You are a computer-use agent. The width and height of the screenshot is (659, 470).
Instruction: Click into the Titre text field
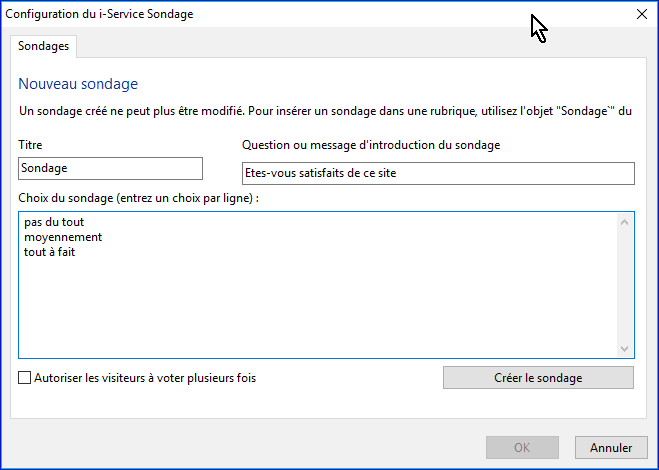pos(110,168)
